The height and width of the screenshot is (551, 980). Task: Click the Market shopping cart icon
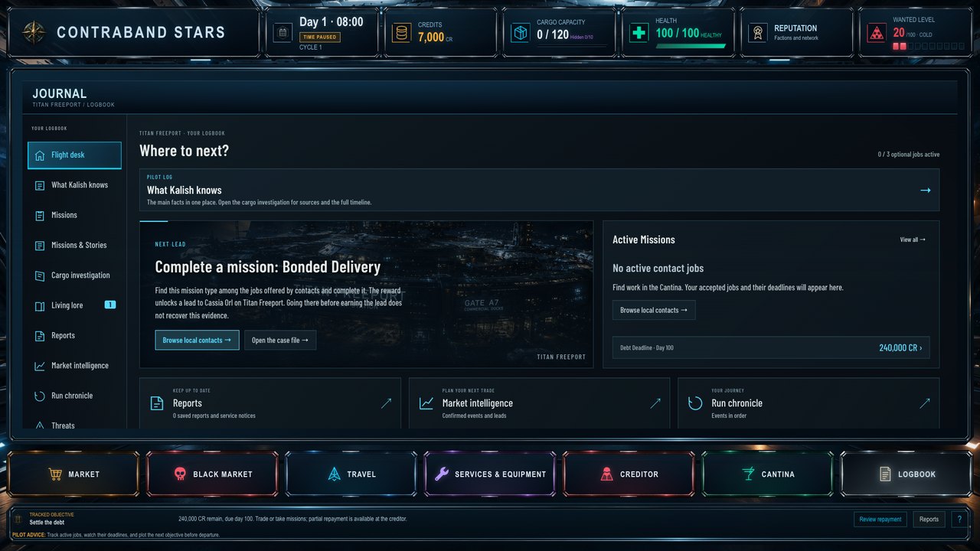(55, 474)
